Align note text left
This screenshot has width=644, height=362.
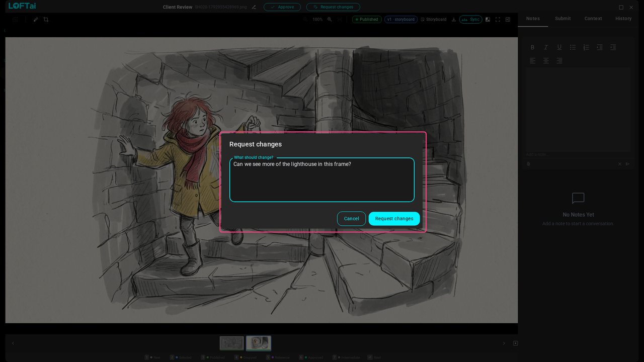tap(532, 60)
